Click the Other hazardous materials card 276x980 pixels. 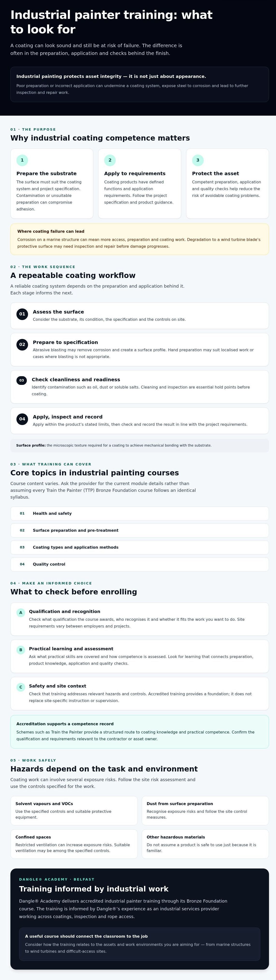[x=205, y=844]
